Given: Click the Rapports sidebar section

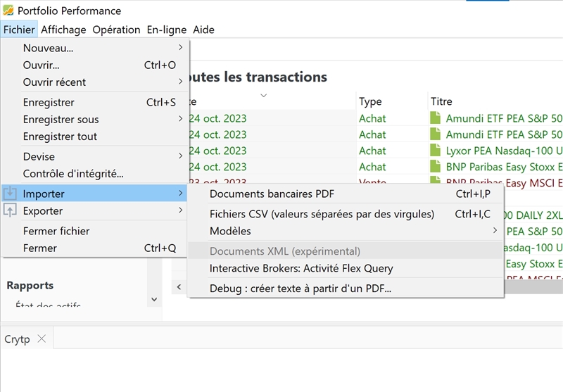Looking at the screenshot, I should pos(30,286).
